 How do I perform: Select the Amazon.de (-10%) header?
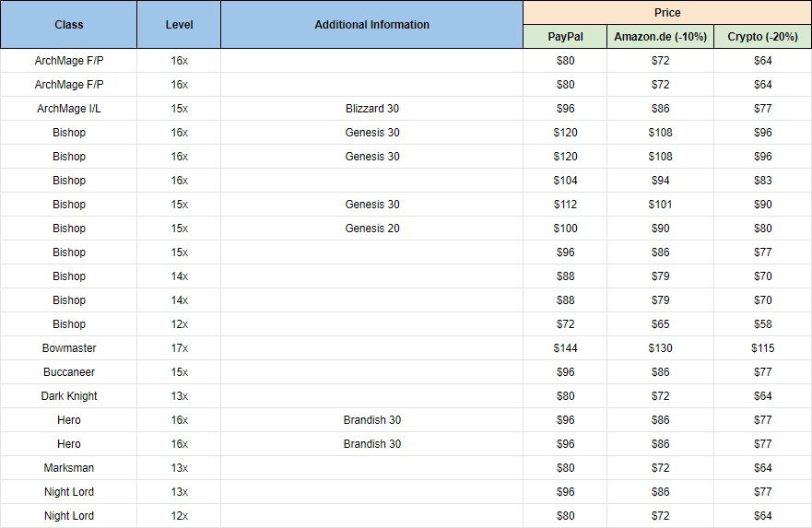click(660, 37)
